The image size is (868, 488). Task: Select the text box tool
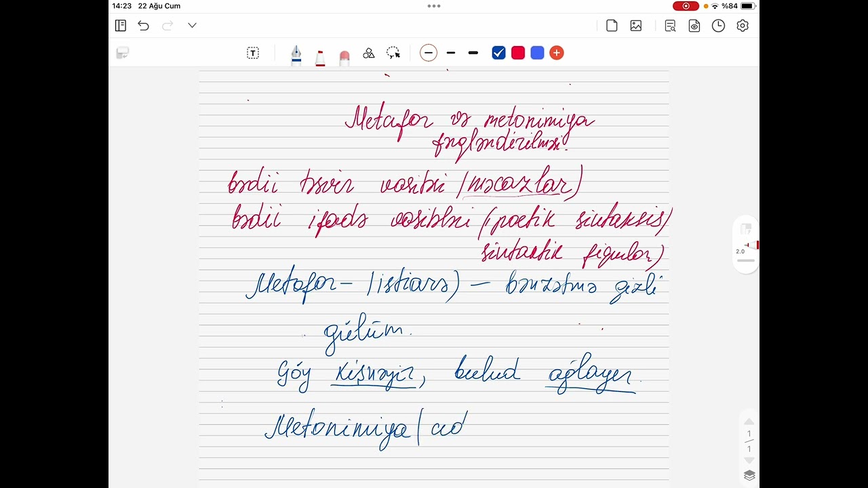(253, 53)
